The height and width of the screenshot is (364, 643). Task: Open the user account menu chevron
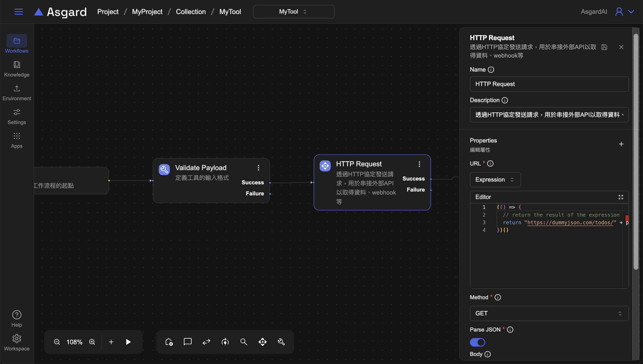(631, 12)
